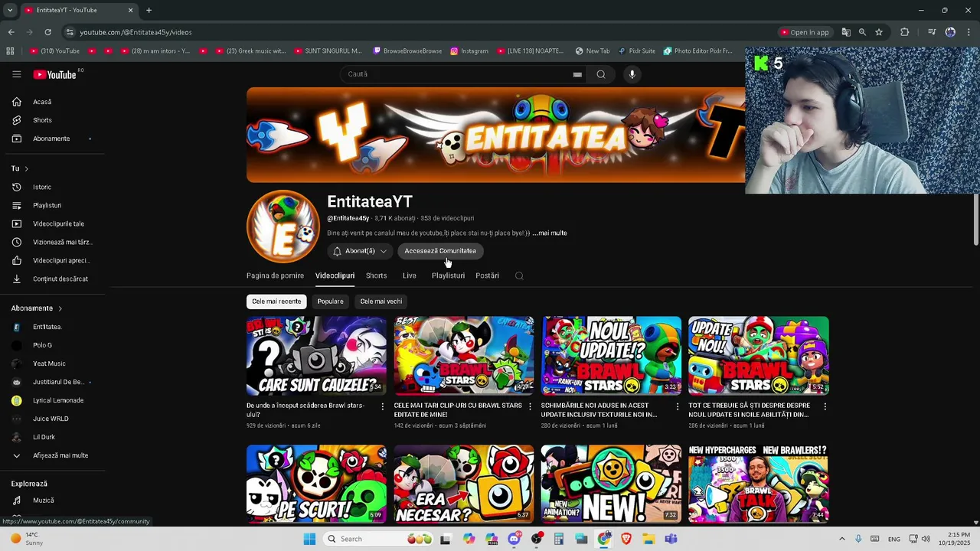Image resolution: width=980 pixels, height=551 pixels.
Task: Open Shorts in the left sidebar
Action: click(x=42, y=120)
